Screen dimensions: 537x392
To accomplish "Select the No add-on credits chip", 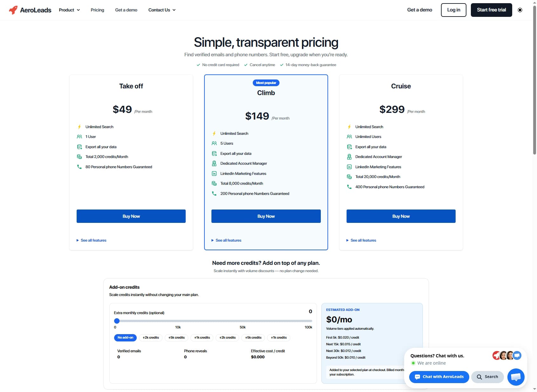I will [x=125, y=338].
